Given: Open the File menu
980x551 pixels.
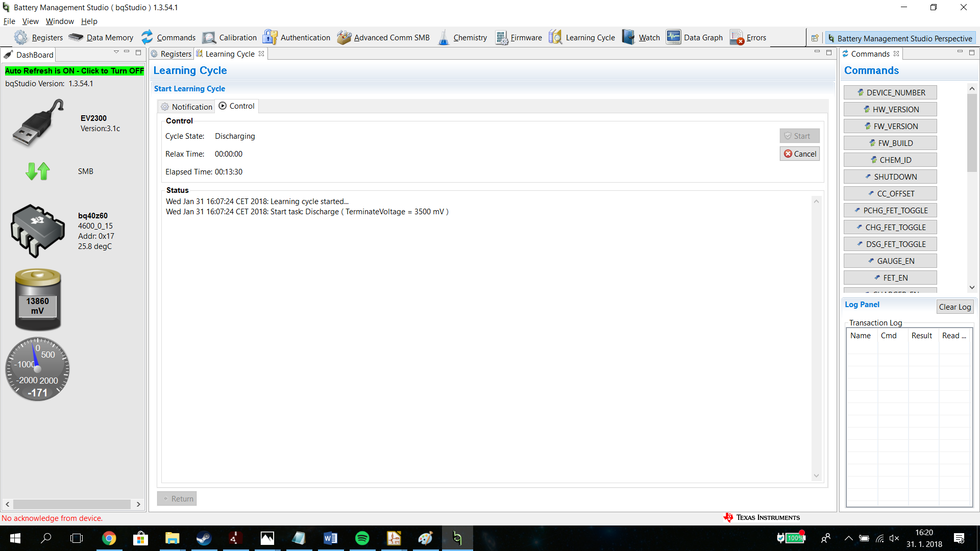Looking at the screenshot, I should (9, 21).
